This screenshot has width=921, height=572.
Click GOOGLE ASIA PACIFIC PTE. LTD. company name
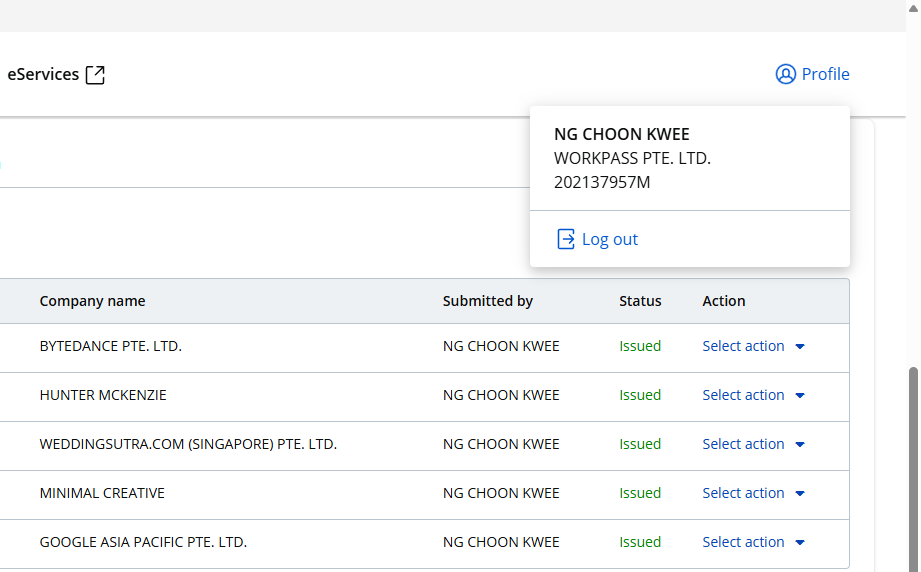[x=143, y=542]
